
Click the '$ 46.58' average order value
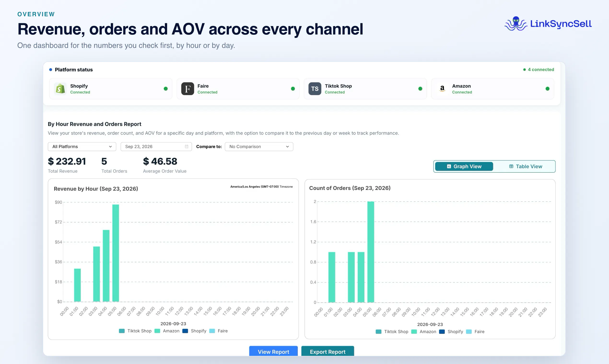[x=160, y=161]
